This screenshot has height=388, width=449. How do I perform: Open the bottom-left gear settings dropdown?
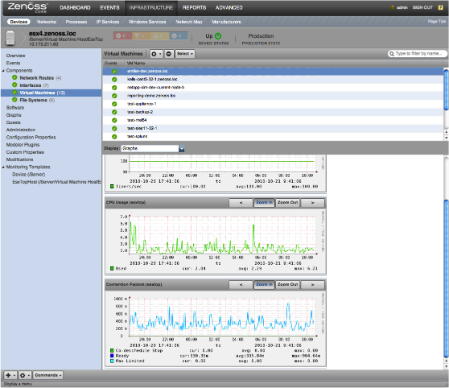(24, 375)
